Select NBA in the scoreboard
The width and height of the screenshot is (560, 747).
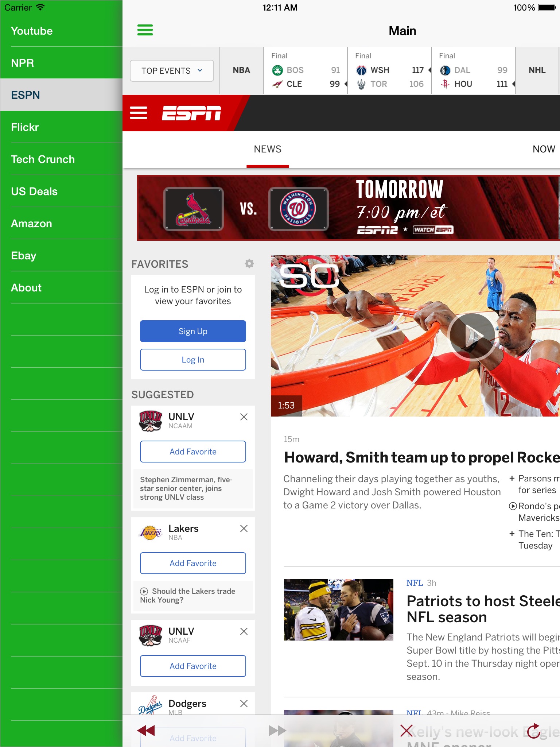tap(241, 70)
